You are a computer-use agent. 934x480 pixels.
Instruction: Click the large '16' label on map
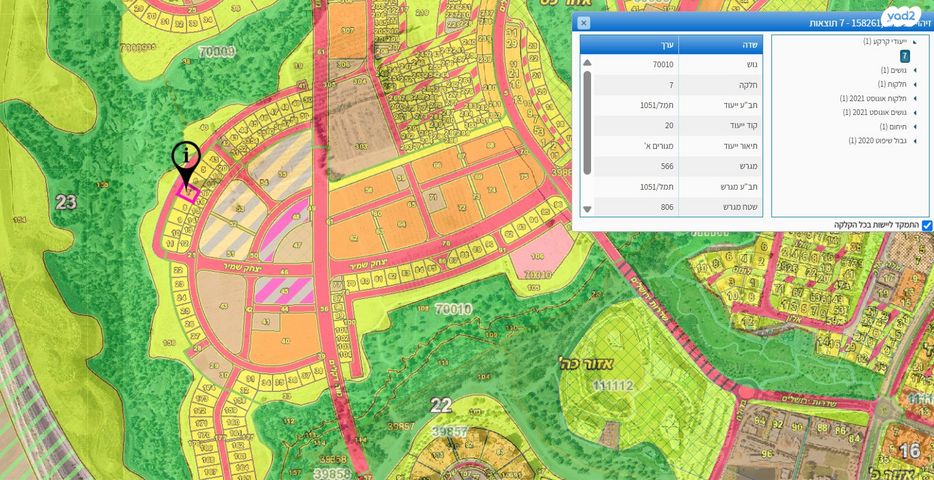coord(910,451)
